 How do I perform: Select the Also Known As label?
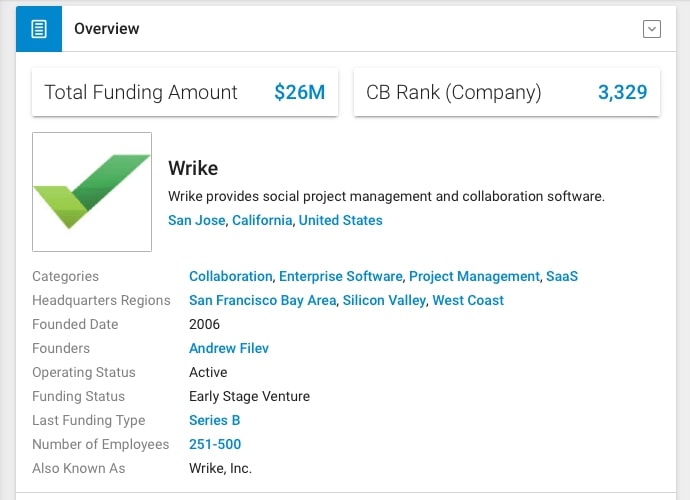pyautogui.click(x=79, y=468)
